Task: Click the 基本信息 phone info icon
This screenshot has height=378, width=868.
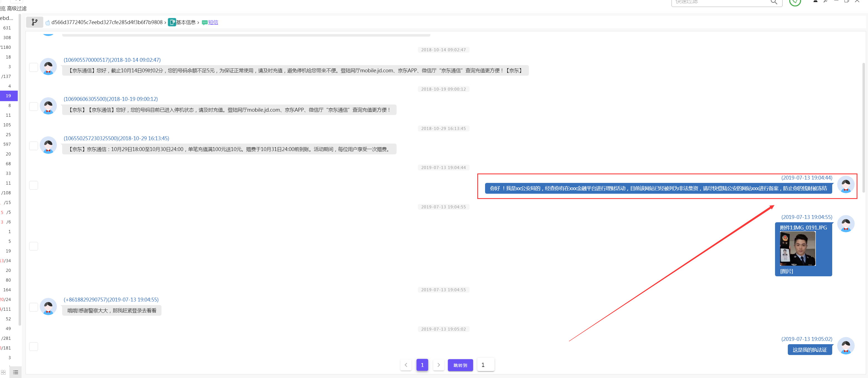Action: [172, 22]
